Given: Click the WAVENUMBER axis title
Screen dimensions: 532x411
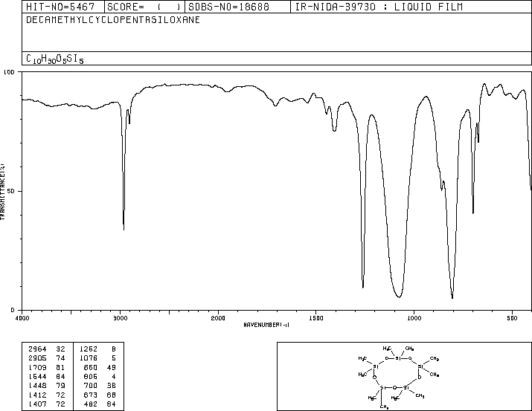Looking at the screenshot, I should (266, 325).
